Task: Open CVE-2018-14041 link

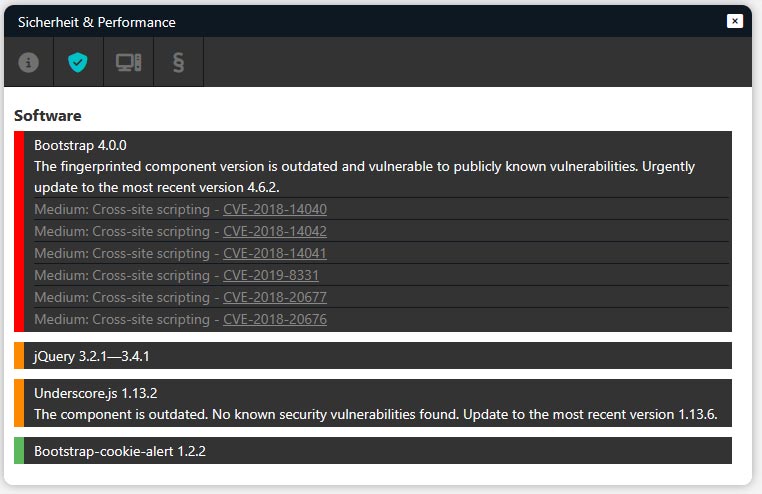Action: [x=274, y=253]
